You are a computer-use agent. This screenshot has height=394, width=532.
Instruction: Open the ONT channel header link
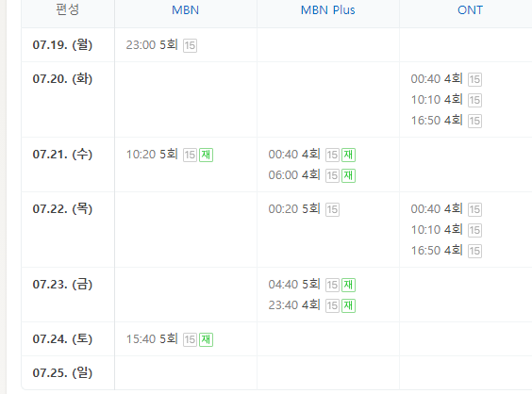click(x=470, y=10)
